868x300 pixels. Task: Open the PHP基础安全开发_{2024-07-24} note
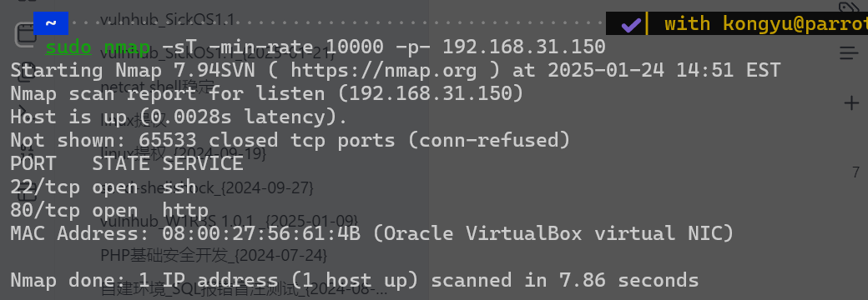click(x=214, y=255)
